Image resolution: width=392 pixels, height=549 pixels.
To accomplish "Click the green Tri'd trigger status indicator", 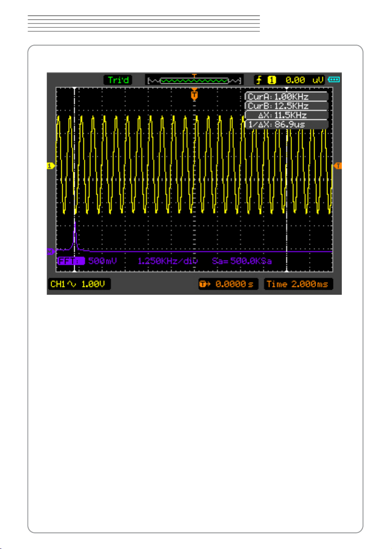I will [118, 80].
